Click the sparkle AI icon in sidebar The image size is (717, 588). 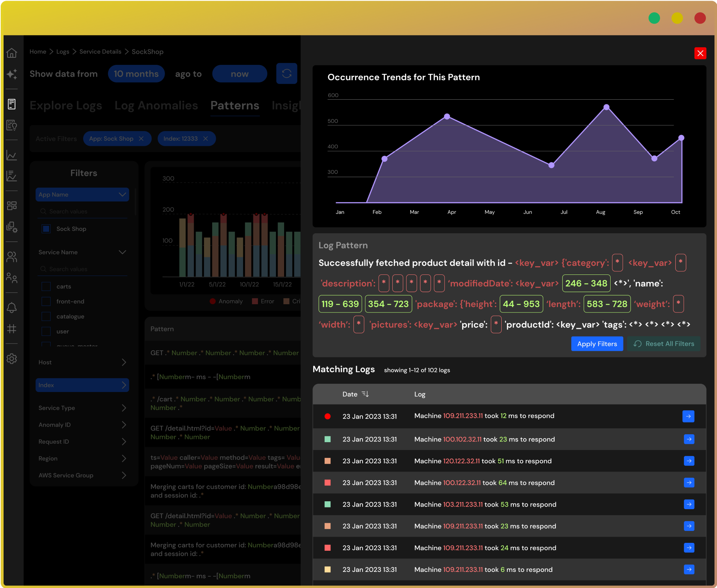[x=12, y=74]
